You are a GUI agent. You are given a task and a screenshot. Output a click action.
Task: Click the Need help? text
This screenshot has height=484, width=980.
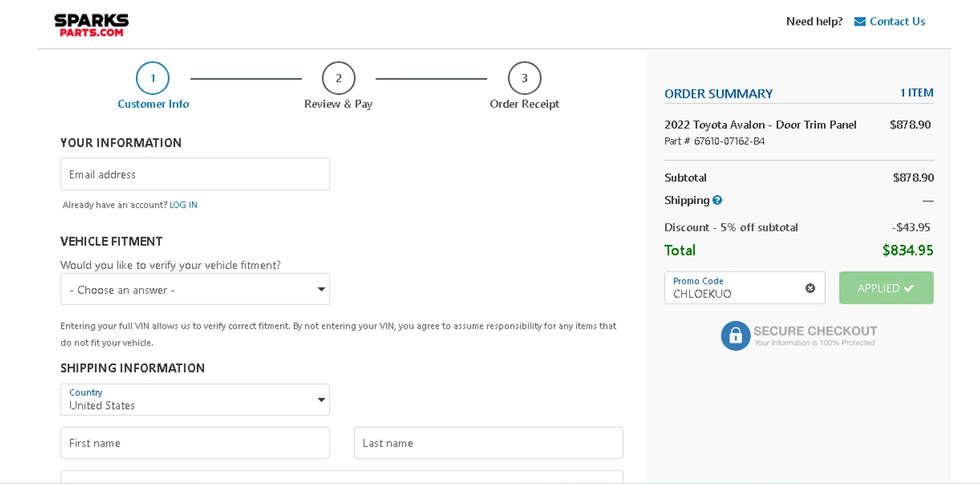click(x=814, y=22)
